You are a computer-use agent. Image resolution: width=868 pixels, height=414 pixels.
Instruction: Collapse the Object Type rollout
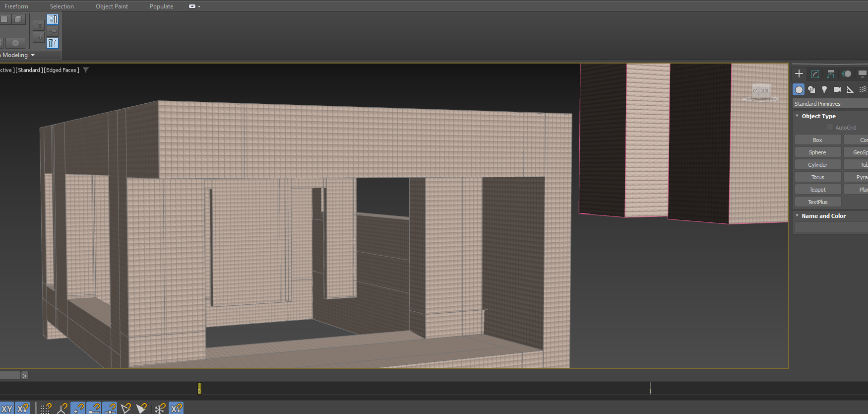coord(797,116)
